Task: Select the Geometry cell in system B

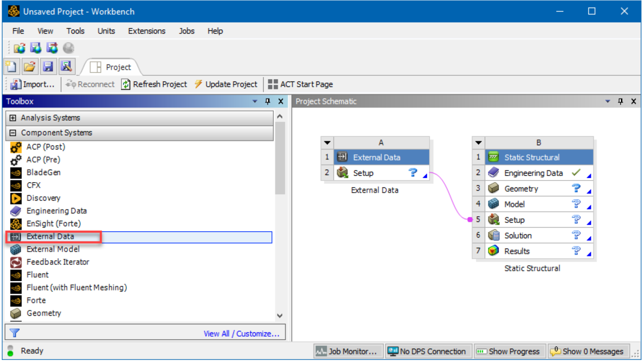Action: (x=539, y=189)
